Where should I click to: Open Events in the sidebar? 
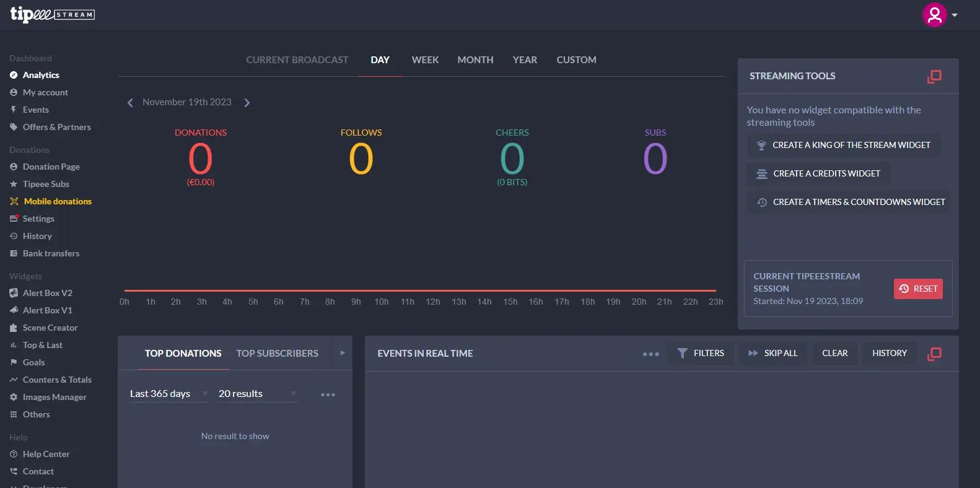(36, 110)
